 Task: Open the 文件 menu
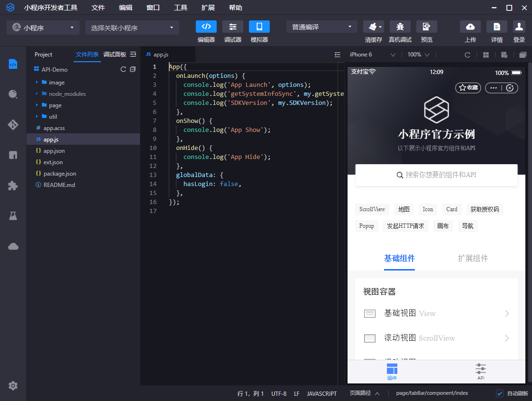point(98,8)
